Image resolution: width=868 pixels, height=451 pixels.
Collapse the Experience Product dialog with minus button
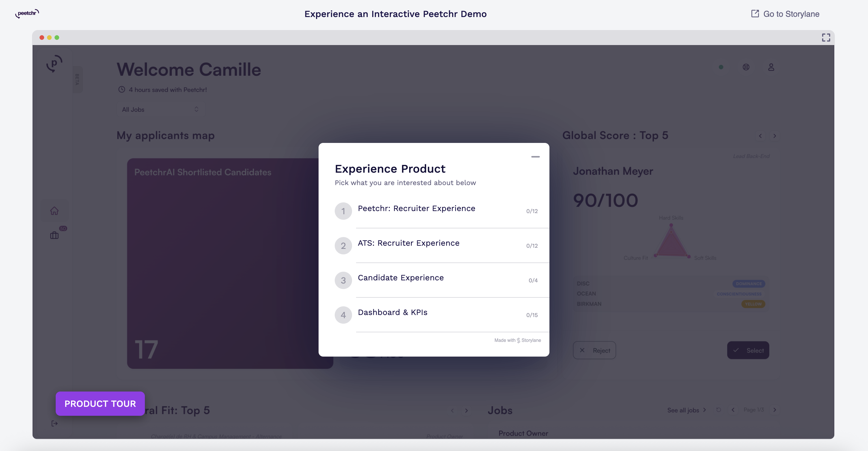pos(535,156)
